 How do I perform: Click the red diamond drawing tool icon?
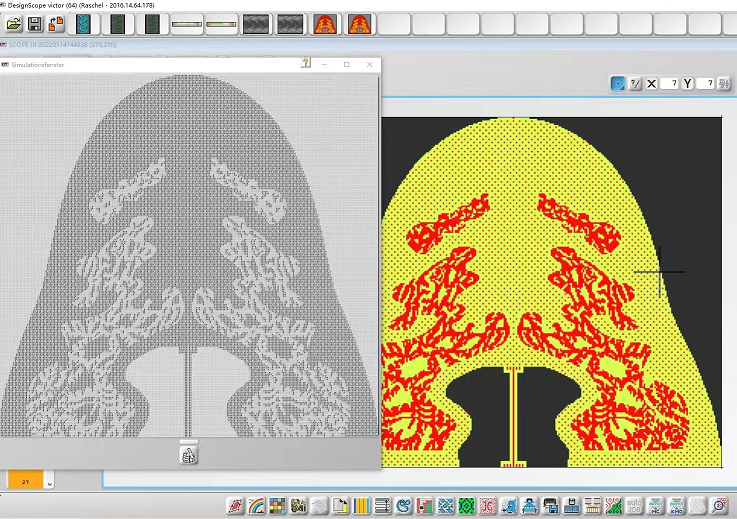tap(236, 506)
